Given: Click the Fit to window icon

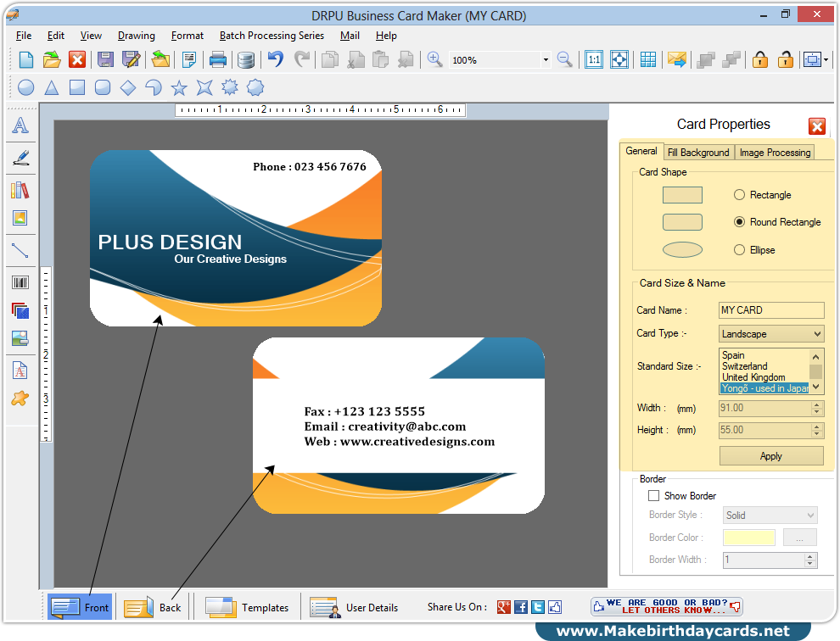Looking at the screenshot, I should pyautogui.click(x=619, y=59).
